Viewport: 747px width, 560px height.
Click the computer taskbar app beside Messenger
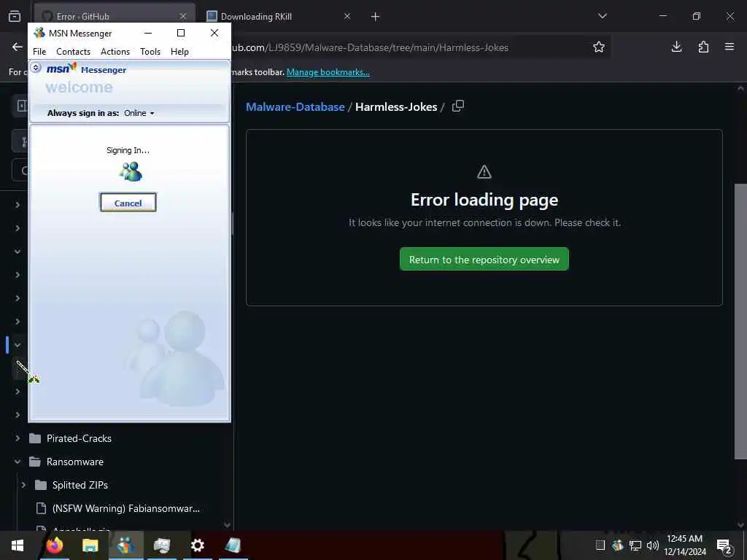(161, 545)
